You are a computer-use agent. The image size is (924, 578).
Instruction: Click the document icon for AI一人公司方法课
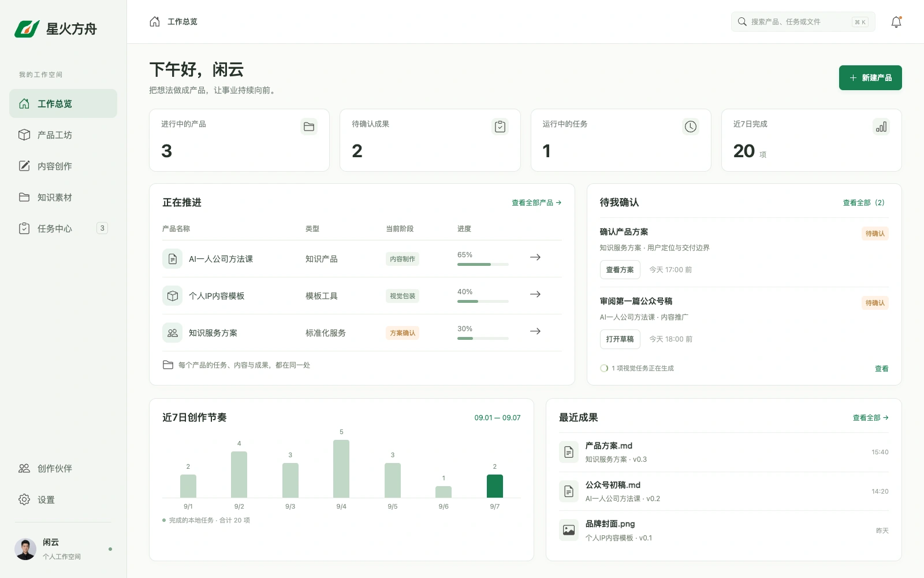(172, 259)
